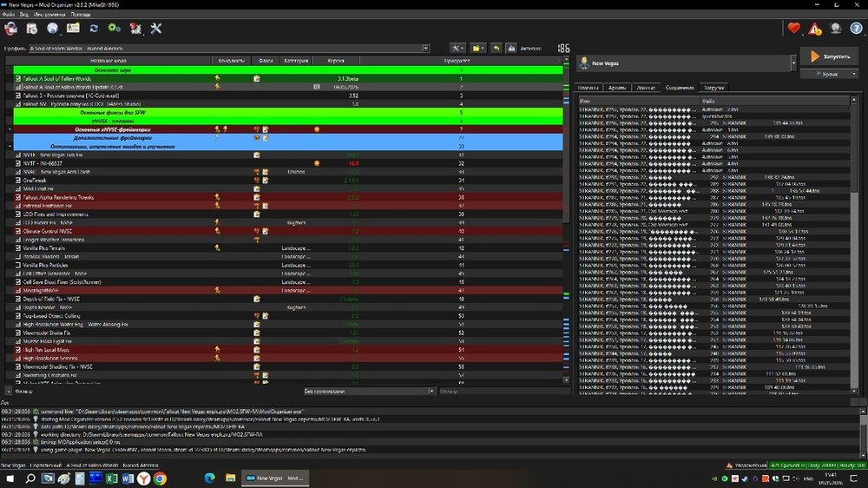Open the grouping dropdown below mod list

tap(369, 391)
